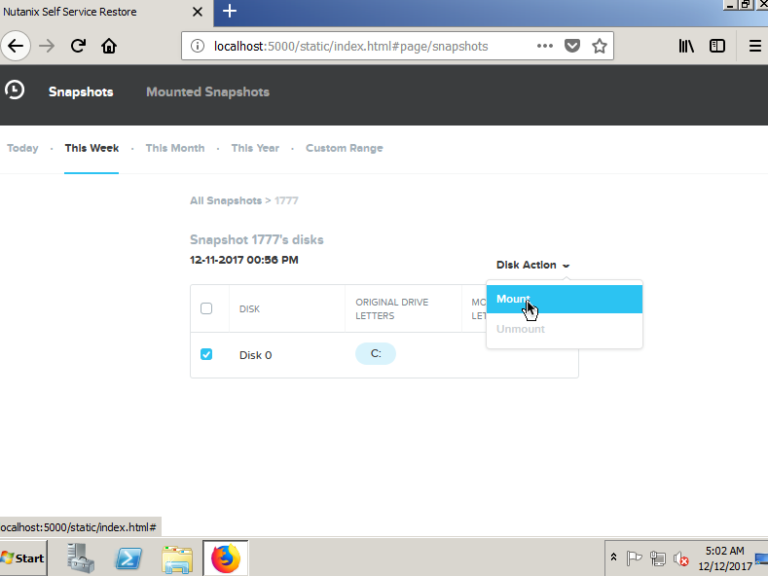The height and width of the screenshot is (576, 768).
Task: Uncheck the Disk 0 checkbox
Action: tap(206, 354)
